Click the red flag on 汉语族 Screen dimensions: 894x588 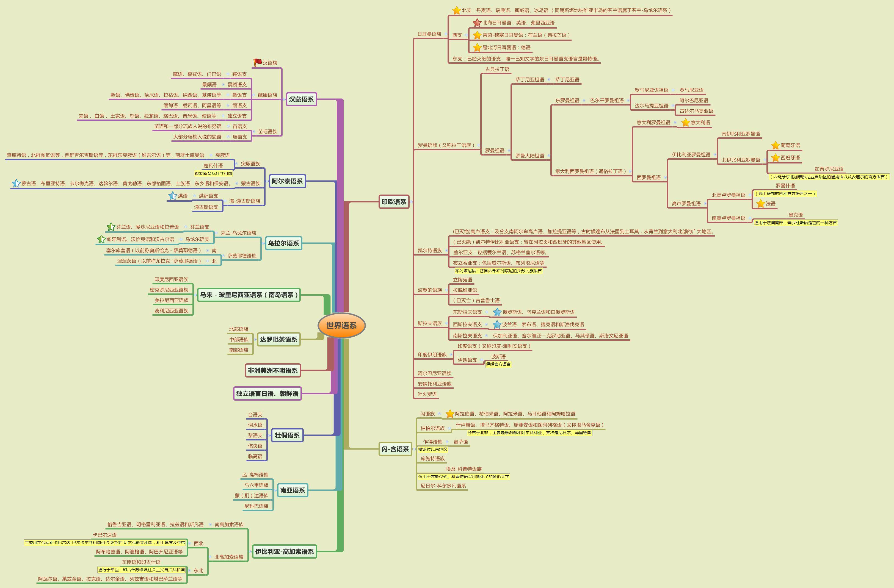point(257,63)
